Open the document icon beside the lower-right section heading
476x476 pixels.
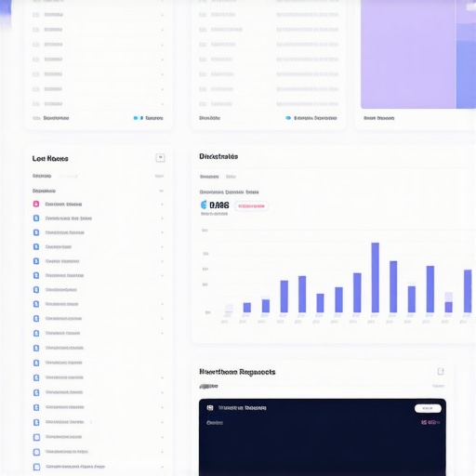[x=441, y=371]
